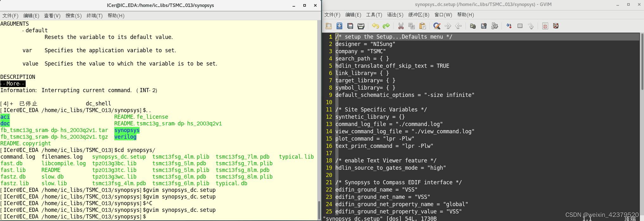
Task: Open 编辑(E) menu in GVIM window
Action: (353, 15)
